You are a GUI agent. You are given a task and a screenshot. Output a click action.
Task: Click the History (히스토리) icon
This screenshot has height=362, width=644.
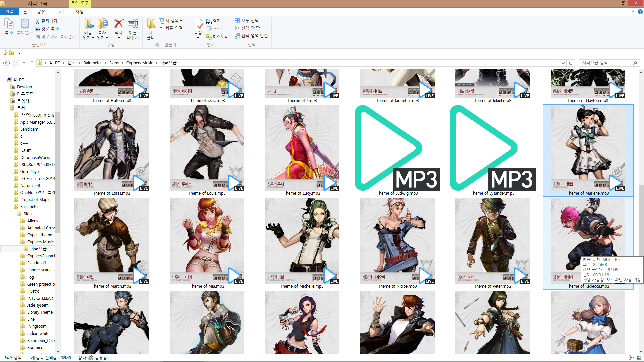coord(209,37)
